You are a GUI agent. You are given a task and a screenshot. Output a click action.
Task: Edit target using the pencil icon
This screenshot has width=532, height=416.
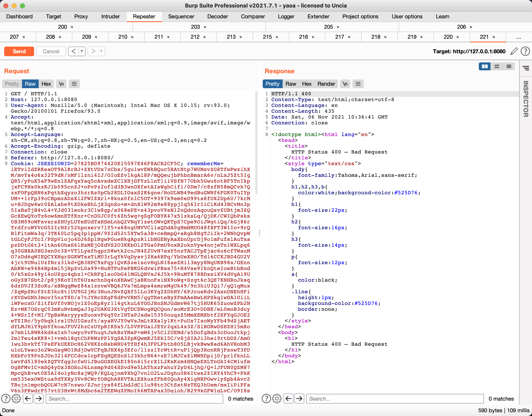click(x=514, y=51)
